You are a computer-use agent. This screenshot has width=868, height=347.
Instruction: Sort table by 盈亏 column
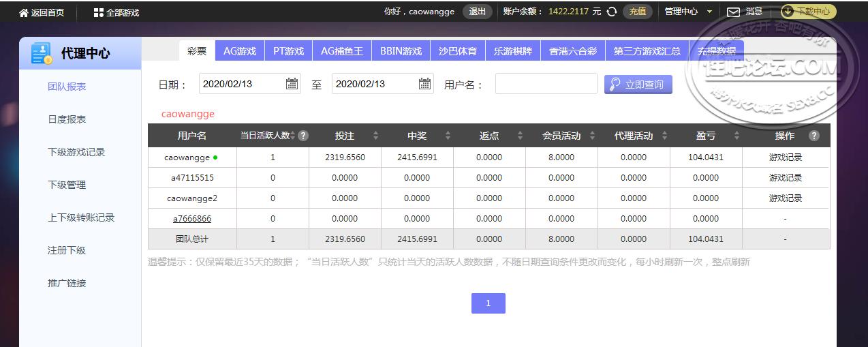737,136
